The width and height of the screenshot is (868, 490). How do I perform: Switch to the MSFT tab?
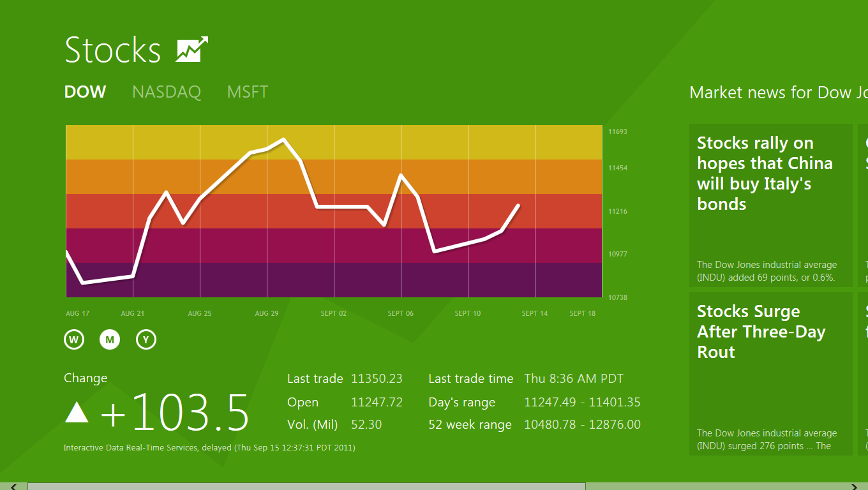click(x=248, y=92)
